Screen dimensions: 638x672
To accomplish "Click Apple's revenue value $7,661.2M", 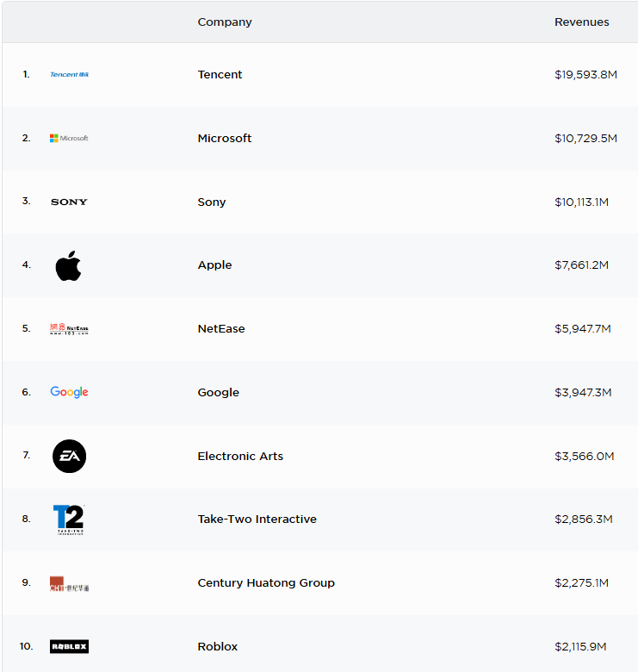I will coord(581,265).
